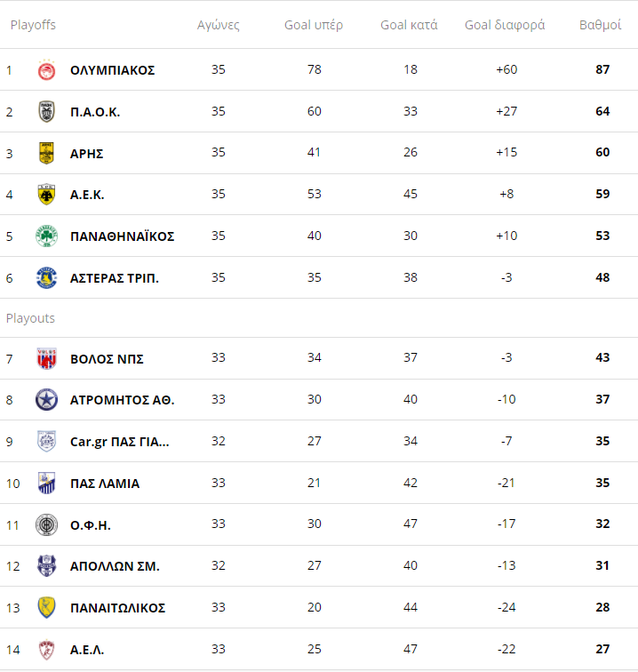The height and width of the screenshot is (672, 638).
Task: Click the green Panathinaikos shamrock logo
Action: point(46,236)
